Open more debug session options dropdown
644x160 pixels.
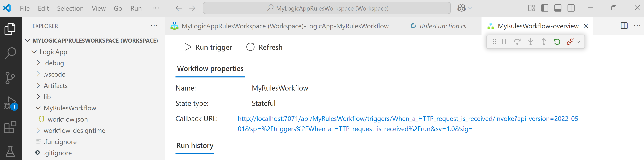578,42
